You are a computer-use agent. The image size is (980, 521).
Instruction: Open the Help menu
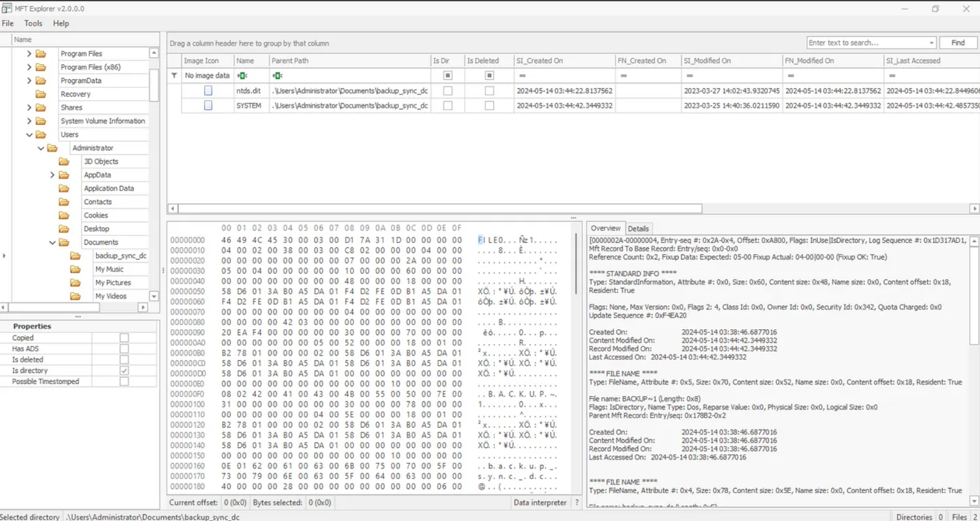[x=61, y=23]
